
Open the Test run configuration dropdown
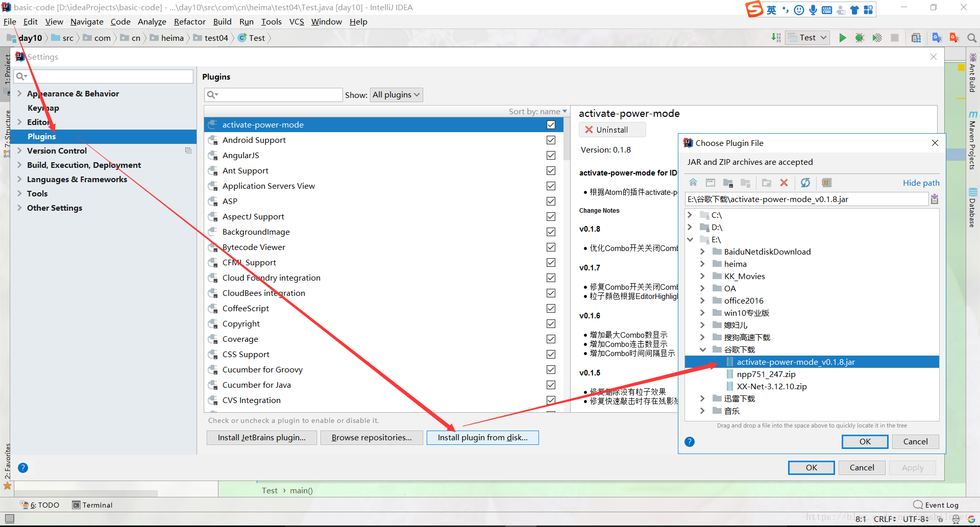click(807, 38)
